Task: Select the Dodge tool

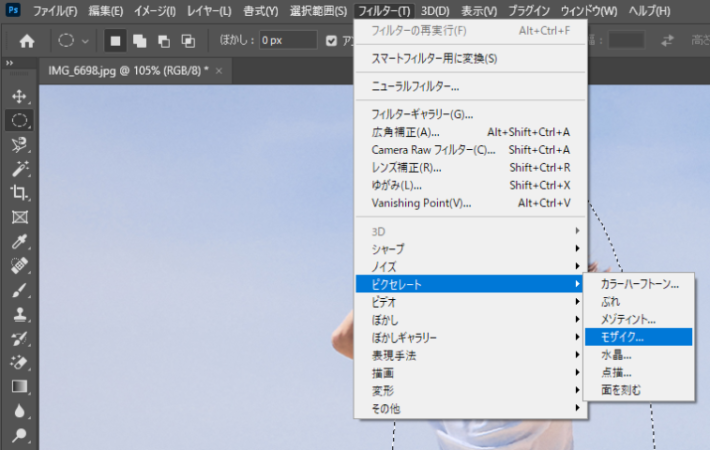Action: click(19, 435)
